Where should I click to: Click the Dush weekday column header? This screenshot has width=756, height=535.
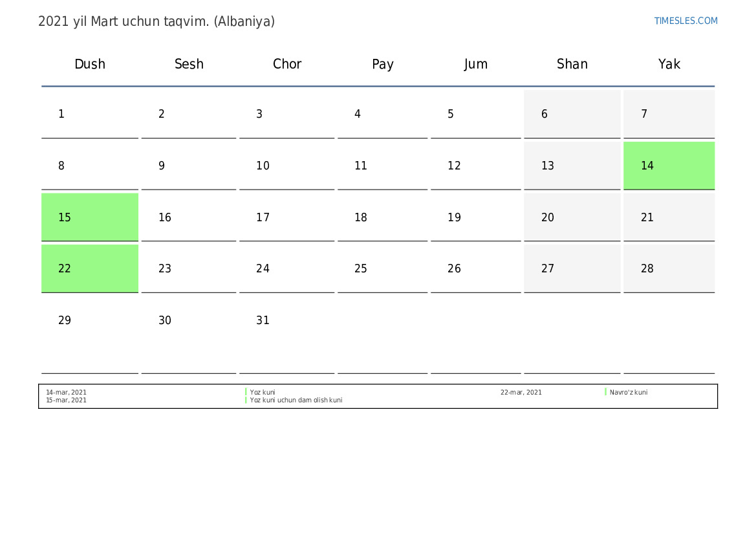90,64
